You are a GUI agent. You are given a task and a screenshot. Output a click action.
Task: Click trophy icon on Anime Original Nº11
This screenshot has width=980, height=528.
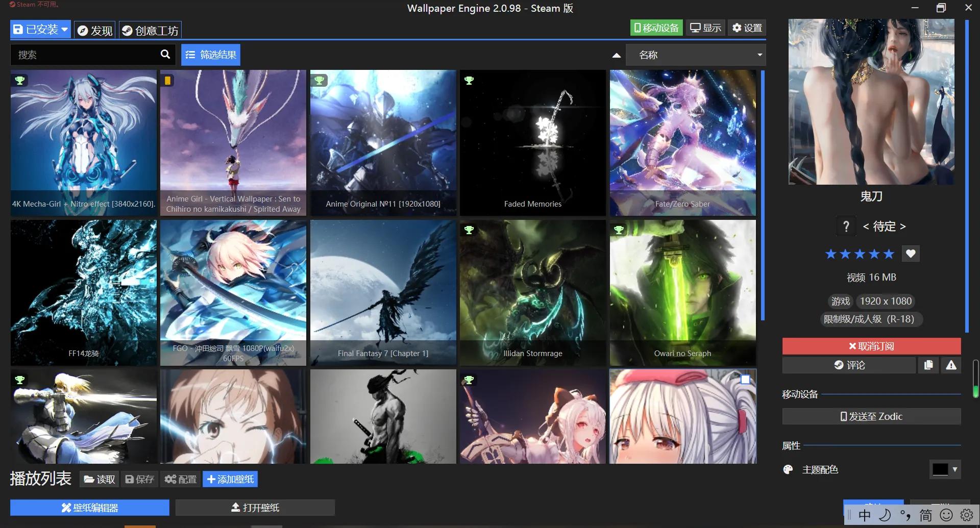[x=320, y=80]
